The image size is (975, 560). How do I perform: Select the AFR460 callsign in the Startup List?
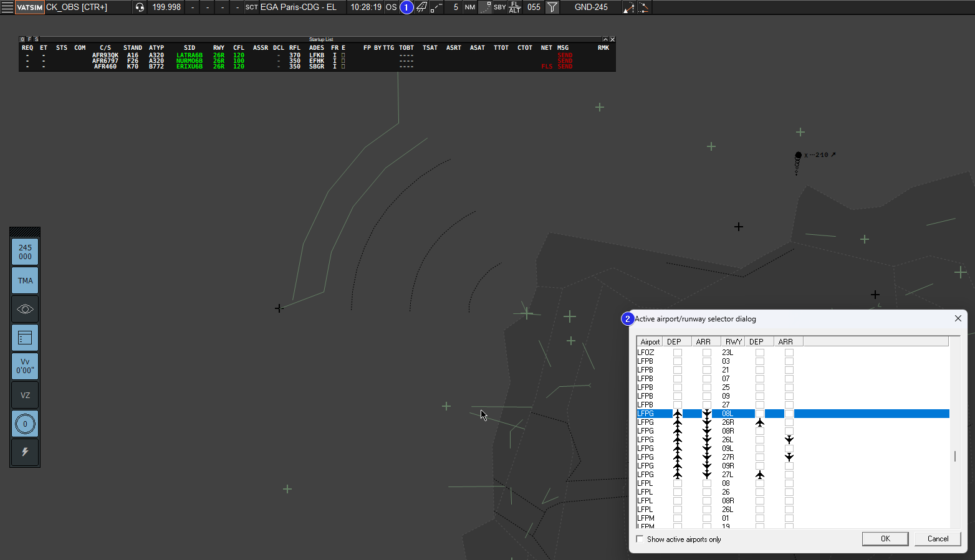105,67
